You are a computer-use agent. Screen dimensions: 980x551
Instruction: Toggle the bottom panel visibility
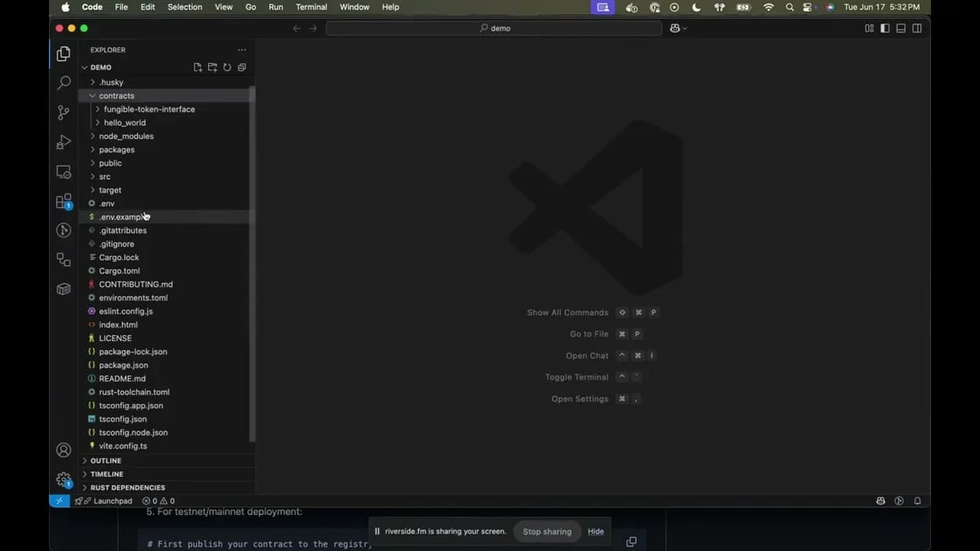click(901, 28)
